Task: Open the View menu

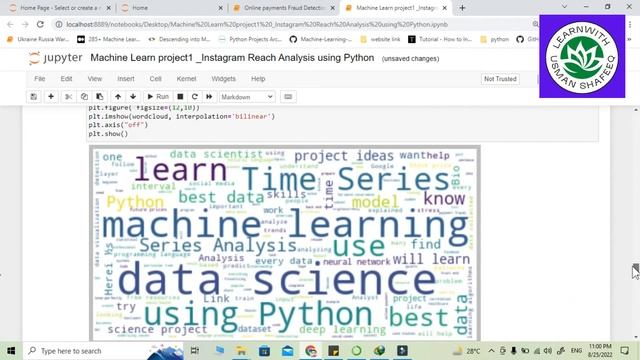Action: click(x=95, y=79)
